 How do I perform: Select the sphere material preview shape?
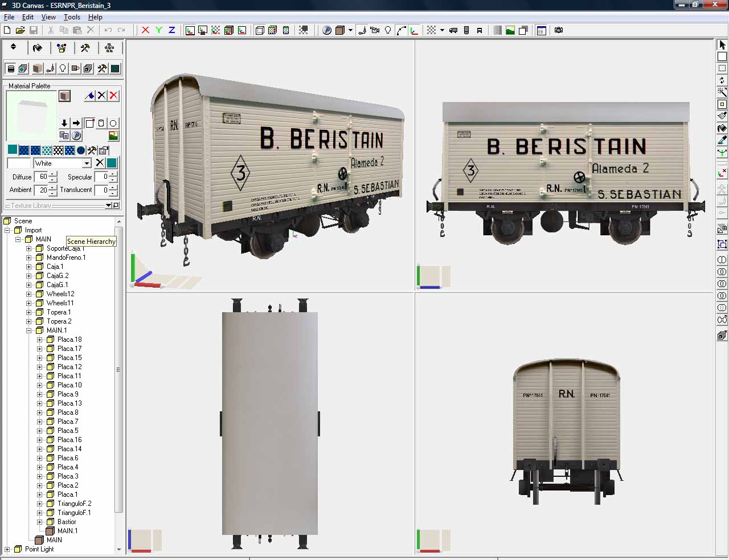[113, 123]
